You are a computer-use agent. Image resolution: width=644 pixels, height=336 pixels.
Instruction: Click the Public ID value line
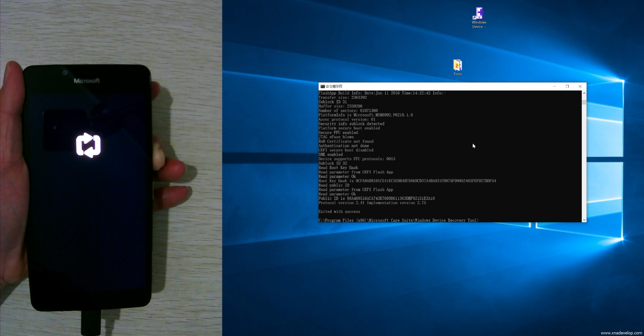click(376, 198)
